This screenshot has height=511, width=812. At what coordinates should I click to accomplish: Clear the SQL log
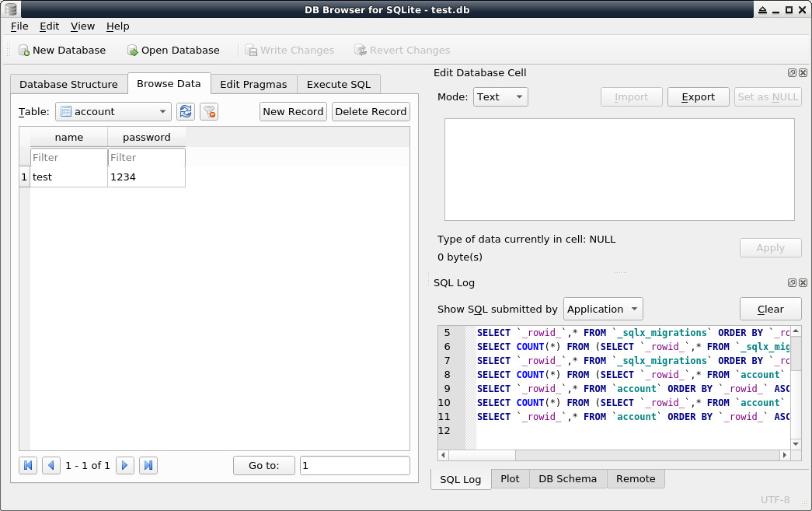(771, 310)
